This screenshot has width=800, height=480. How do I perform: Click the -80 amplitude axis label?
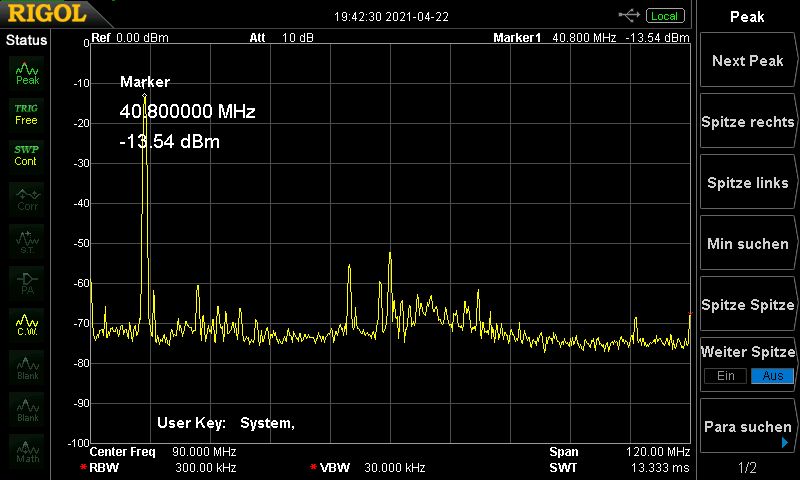(81, 363)
